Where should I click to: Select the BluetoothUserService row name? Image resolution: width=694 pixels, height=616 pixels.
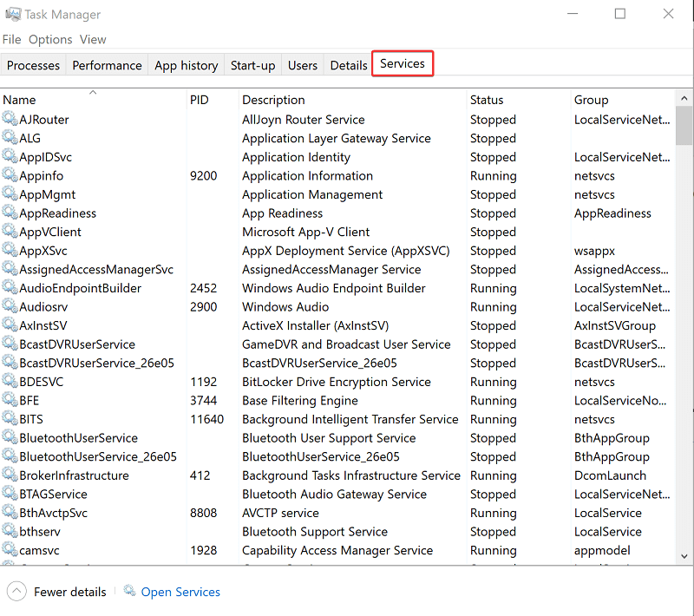(x=79, y=438)
